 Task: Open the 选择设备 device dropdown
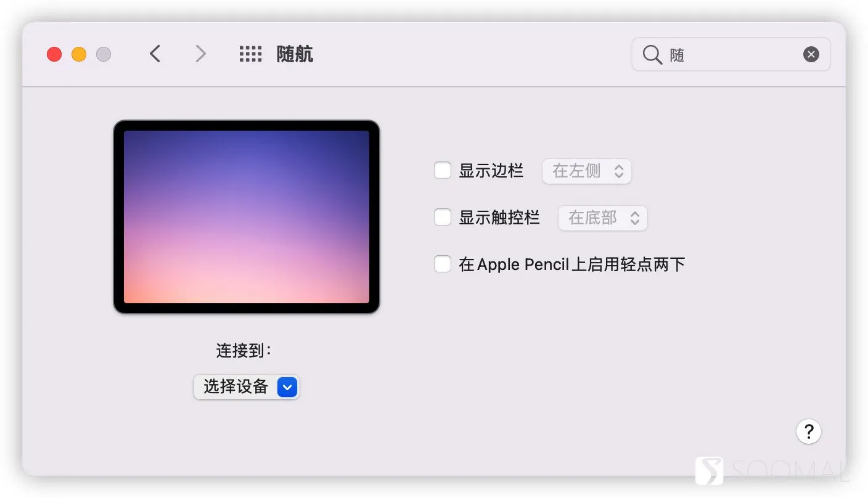point(247,387)
